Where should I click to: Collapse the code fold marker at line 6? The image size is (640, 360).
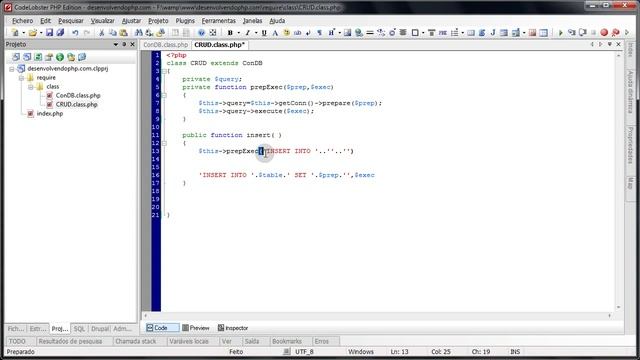coord(164,95)
